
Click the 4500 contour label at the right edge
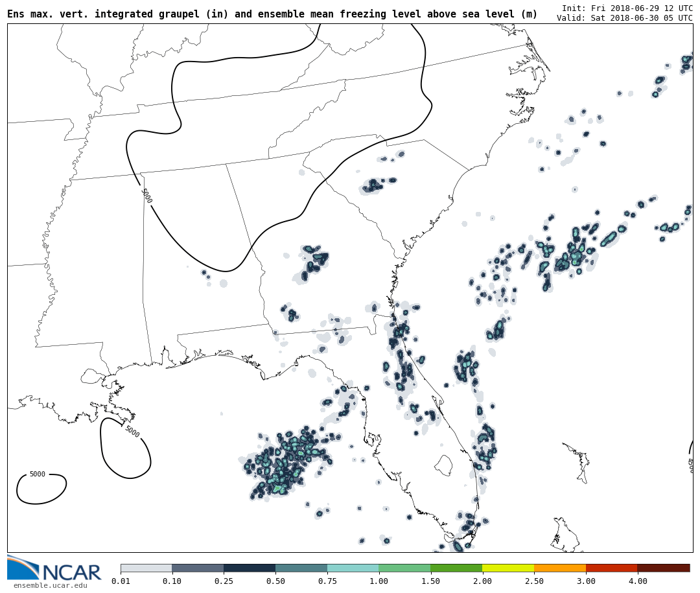(x=690, y=465)
